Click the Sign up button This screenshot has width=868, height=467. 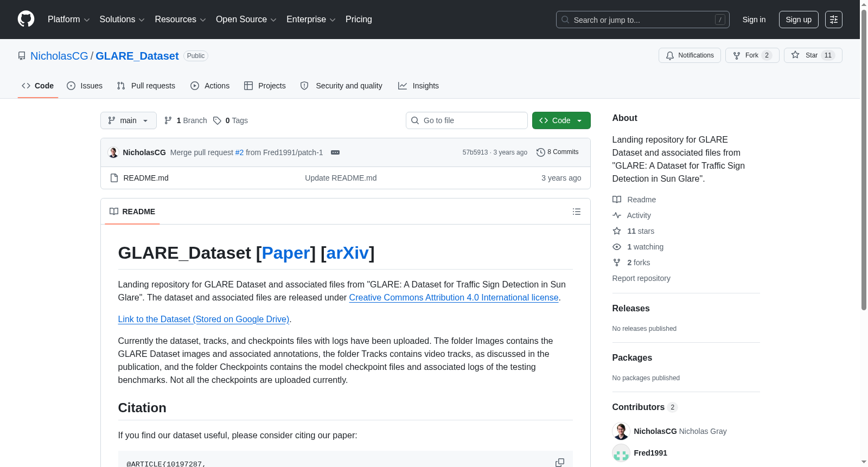click(799, 20)
